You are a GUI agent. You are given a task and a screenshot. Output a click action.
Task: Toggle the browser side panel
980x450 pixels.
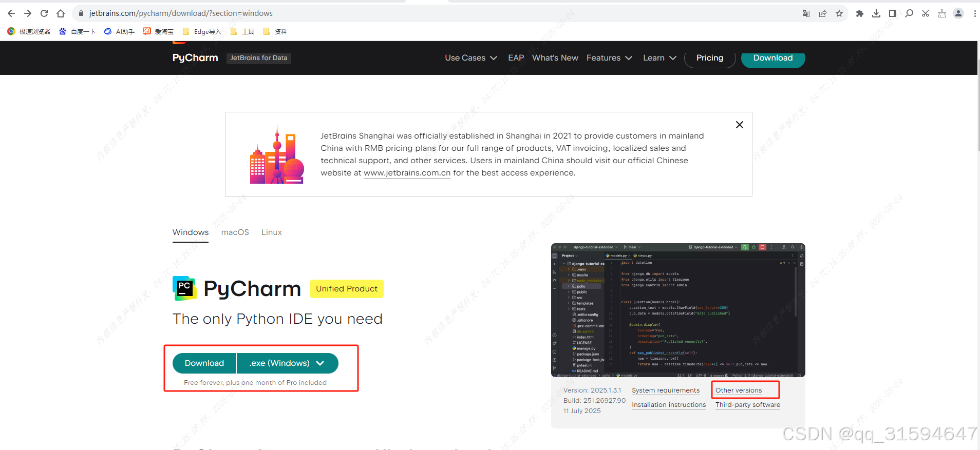(x=893, y=13)
